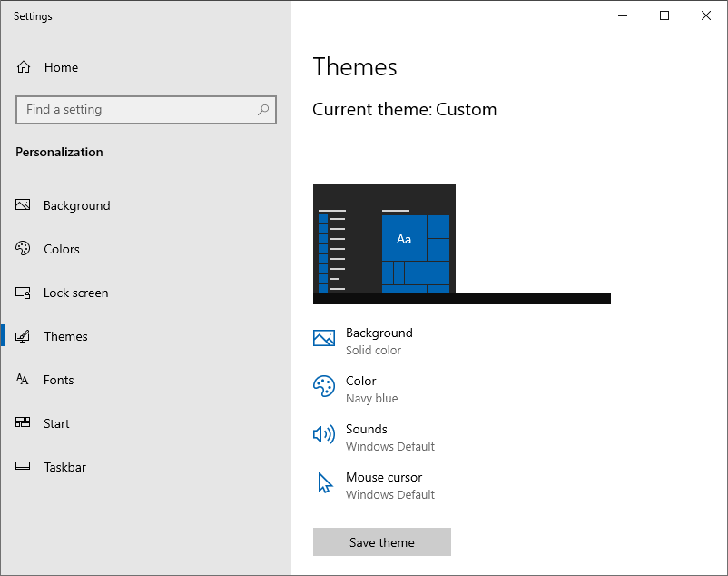The width and height of the screenshot is (728, 576).
Task: Click the Taskbar icon in sidebar
Action: point(23,466)
